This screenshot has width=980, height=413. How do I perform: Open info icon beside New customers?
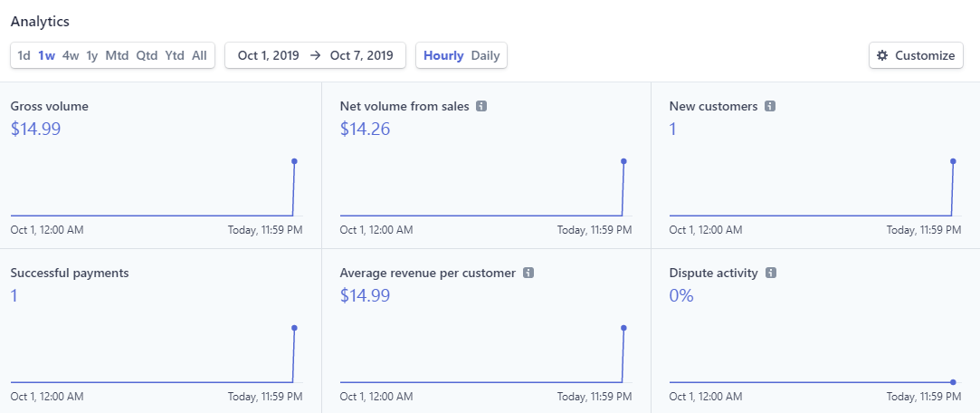[x=770, y=106]
